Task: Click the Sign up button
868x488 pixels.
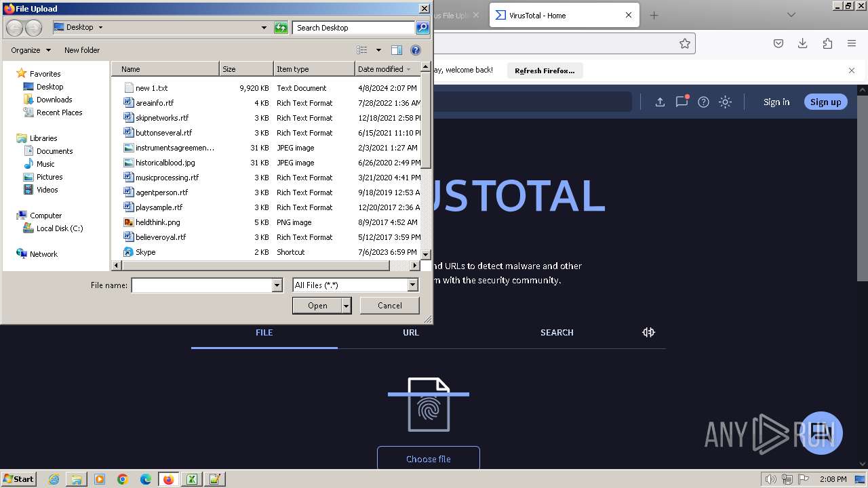Action: [x=825, y=102]
